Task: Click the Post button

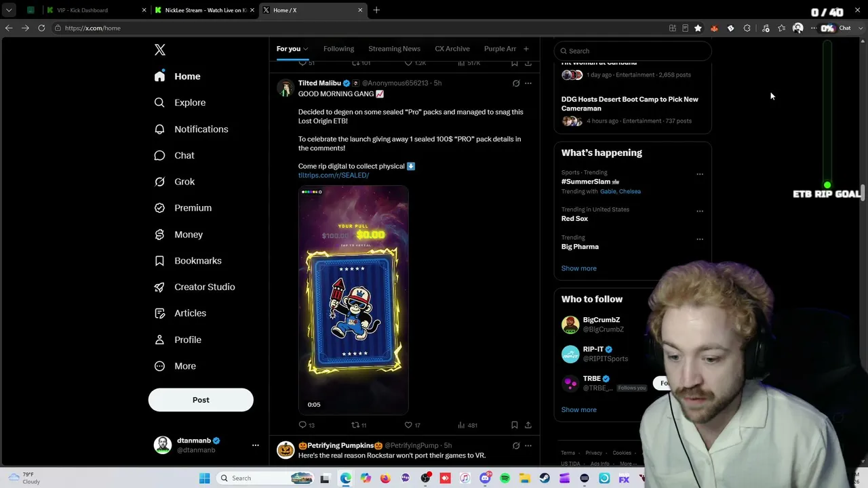Action: (201, 400)
